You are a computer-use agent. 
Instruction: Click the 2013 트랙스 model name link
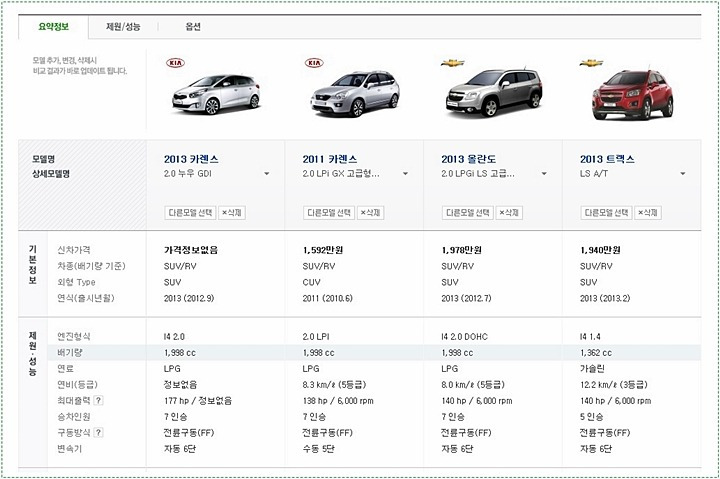tap(607, 159)
